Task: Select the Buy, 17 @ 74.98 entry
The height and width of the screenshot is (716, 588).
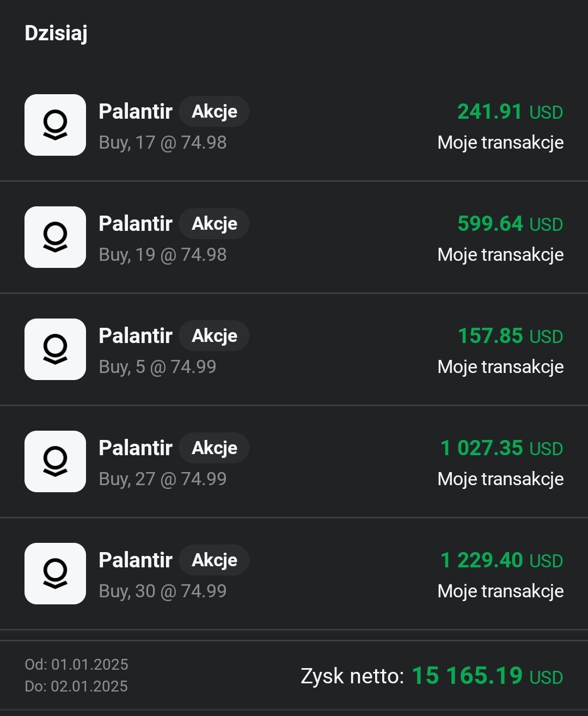Action: pyautogui.click(x=162, y=143)
